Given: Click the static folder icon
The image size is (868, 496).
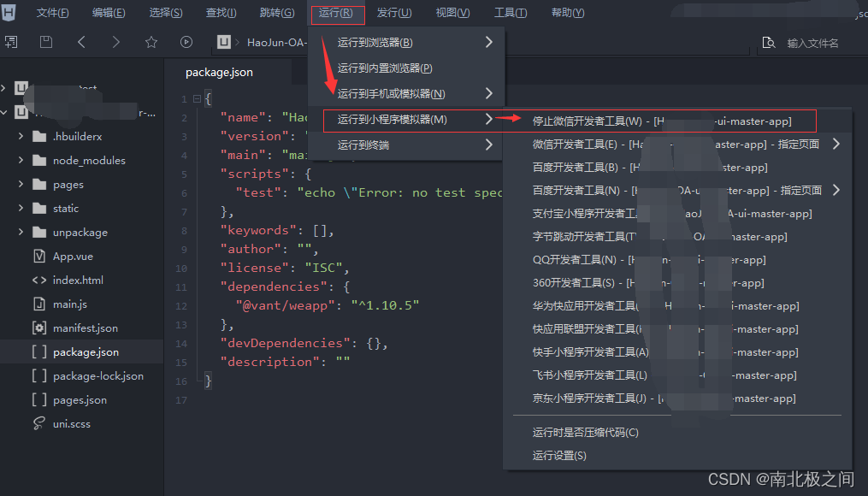Looking at the screenshot, I should pyautogui.click(x=39, y=208).
